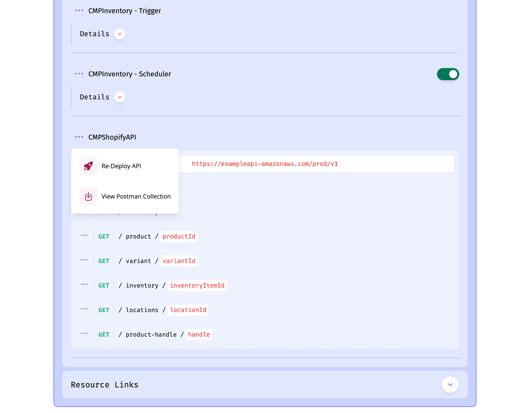532x413 pixels.
Task: Disable the CMPInventory Scheduler toggle
Action: [448, 74]
